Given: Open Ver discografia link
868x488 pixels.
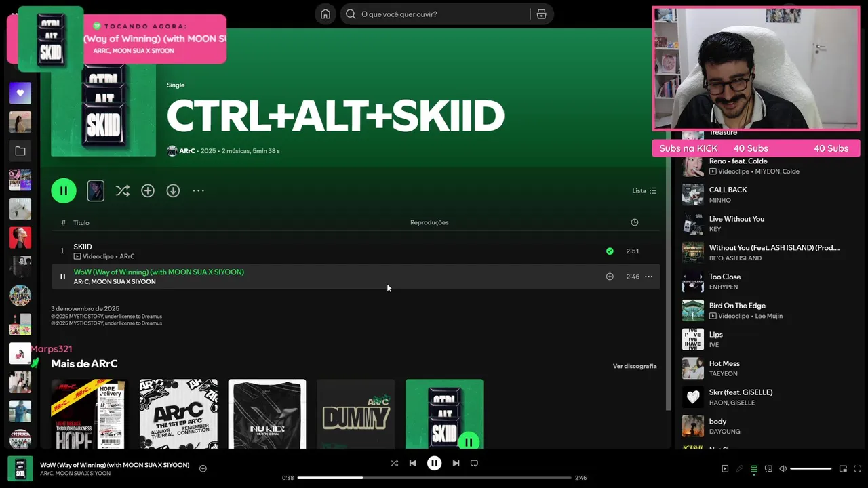Looking at the screenshot, I should 635,366.
